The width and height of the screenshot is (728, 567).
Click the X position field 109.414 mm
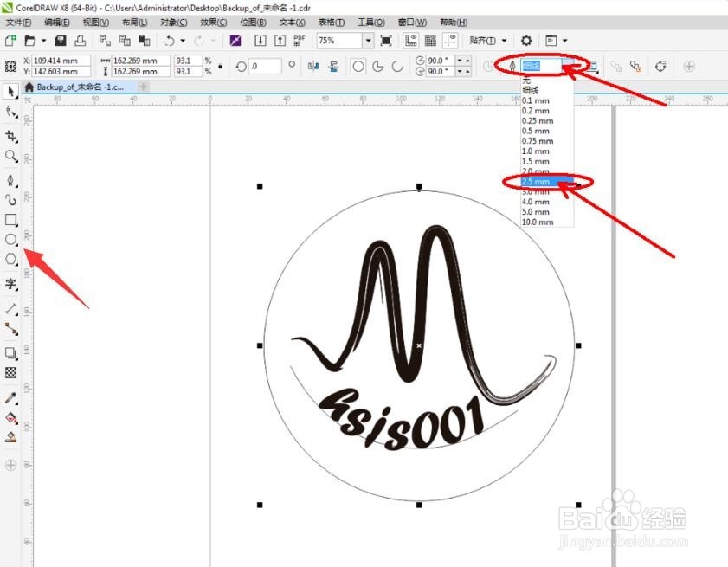[61, 61]
